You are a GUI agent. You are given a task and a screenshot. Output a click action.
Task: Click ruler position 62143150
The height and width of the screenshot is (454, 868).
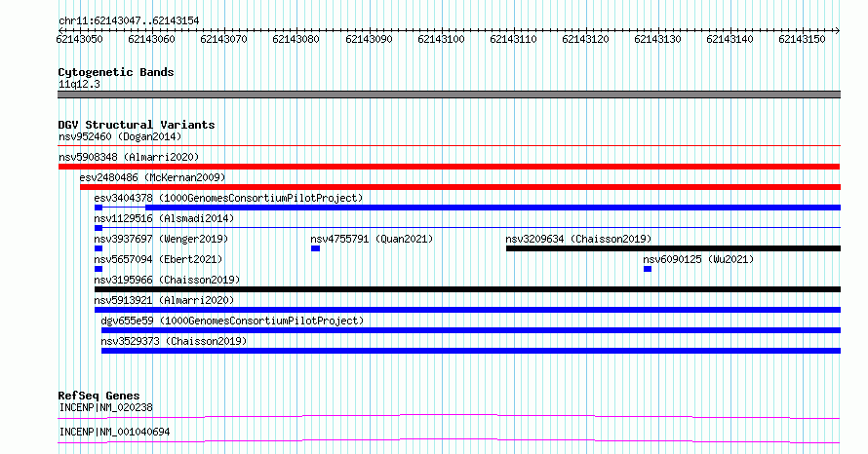802,39
